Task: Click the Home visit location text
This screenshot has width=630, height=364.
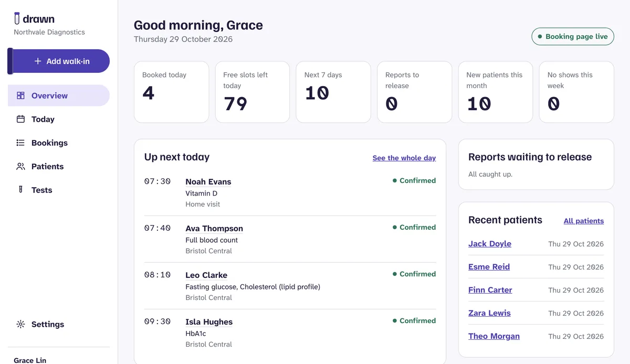Action: point(203,204)
